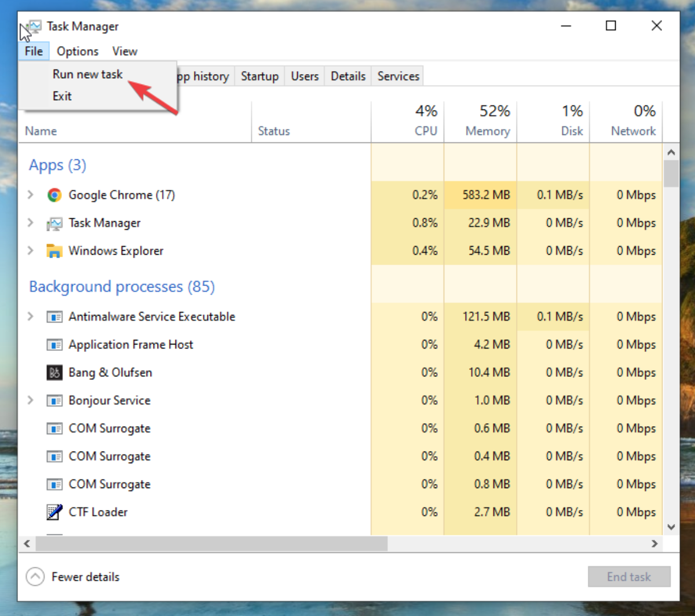
Task: Open the Options menu
Action: pos(78,51)
